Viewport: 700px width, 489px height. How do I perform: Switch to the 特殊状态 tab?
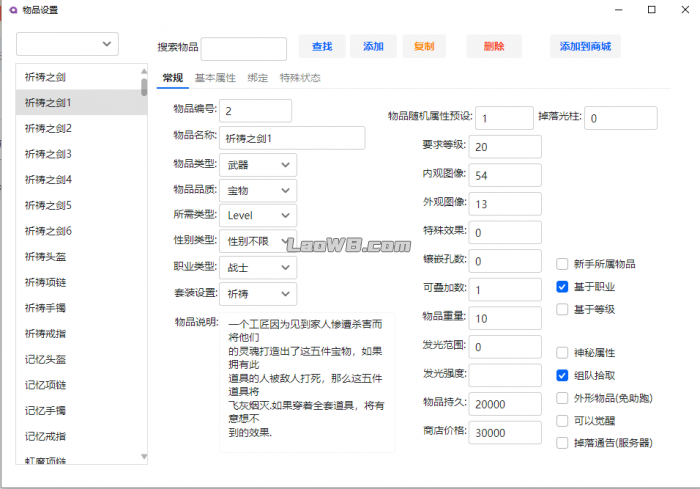pyautogui.click(x=300, y=78)
